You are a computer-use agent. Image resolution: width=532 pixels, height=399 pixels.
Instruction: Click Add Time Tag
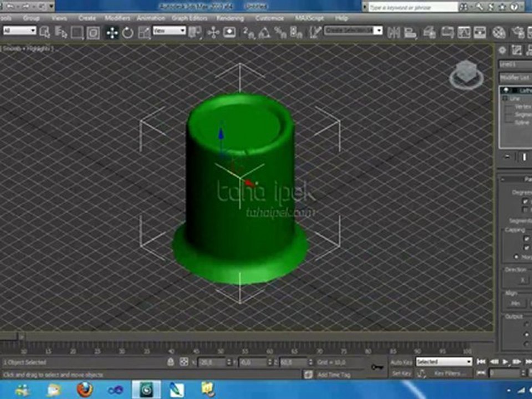point(334,375)
